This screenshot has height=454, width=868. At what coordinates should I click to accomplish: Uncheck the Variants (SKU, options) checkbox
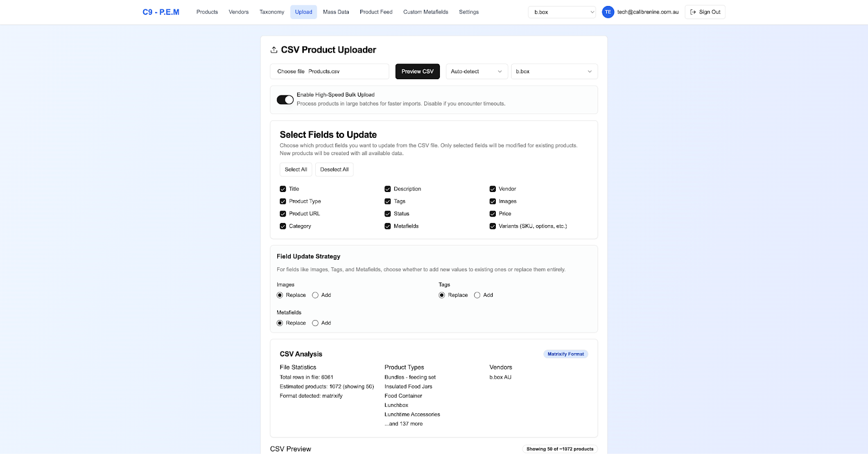[493, 226]
